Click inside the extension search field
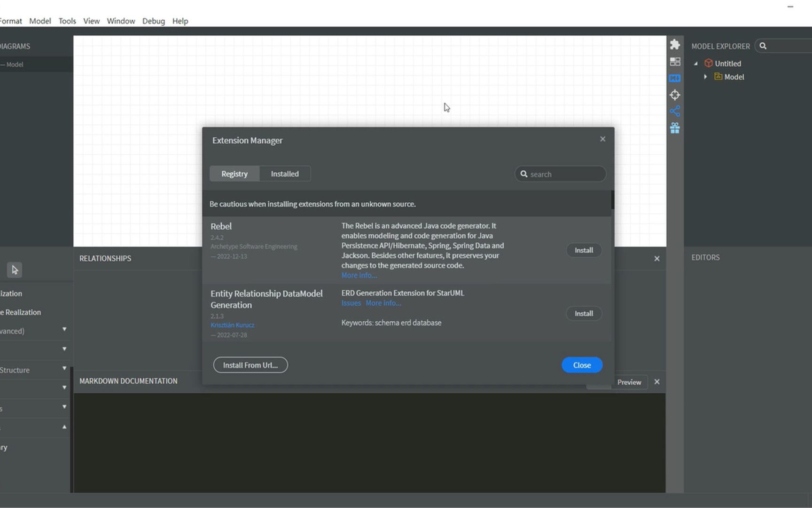 tap(560, 174)
